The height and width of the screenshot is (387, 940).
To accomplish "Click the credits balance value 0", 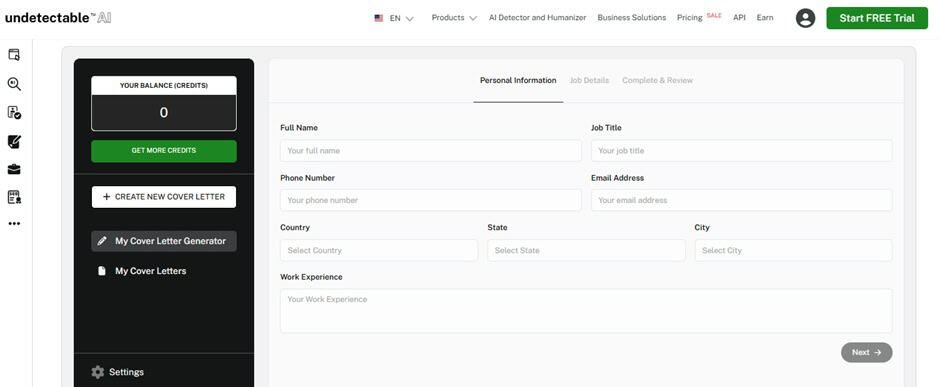I will pos(164,113).
